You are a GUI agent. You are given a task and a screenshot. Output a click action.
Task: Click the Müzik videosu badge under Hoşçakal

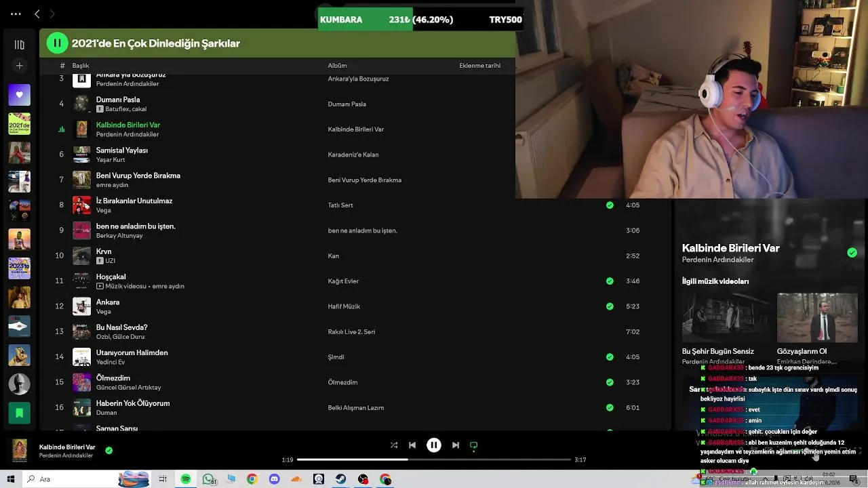point(121,286)
